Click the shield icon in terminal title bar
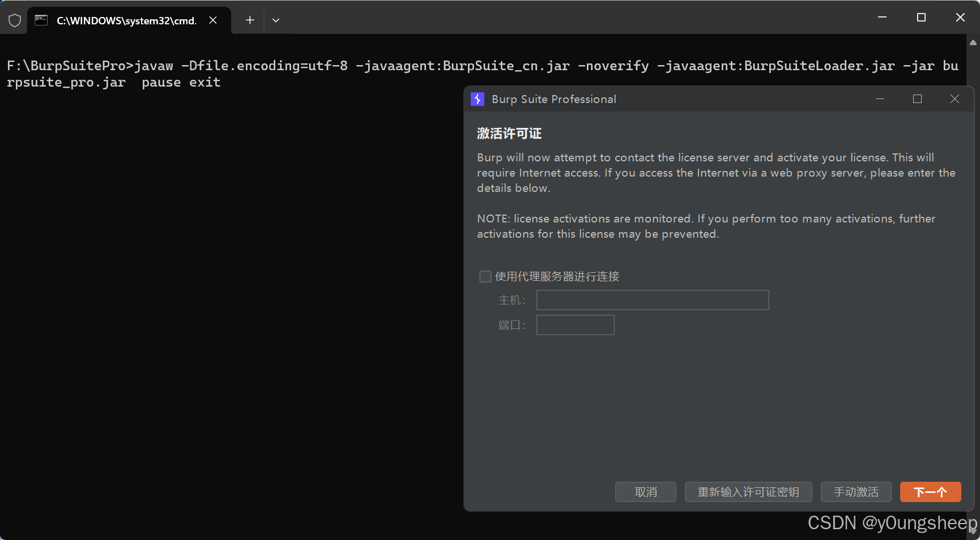Image resolution: width=980 pixels, height=540 pixels. point(15,20)
